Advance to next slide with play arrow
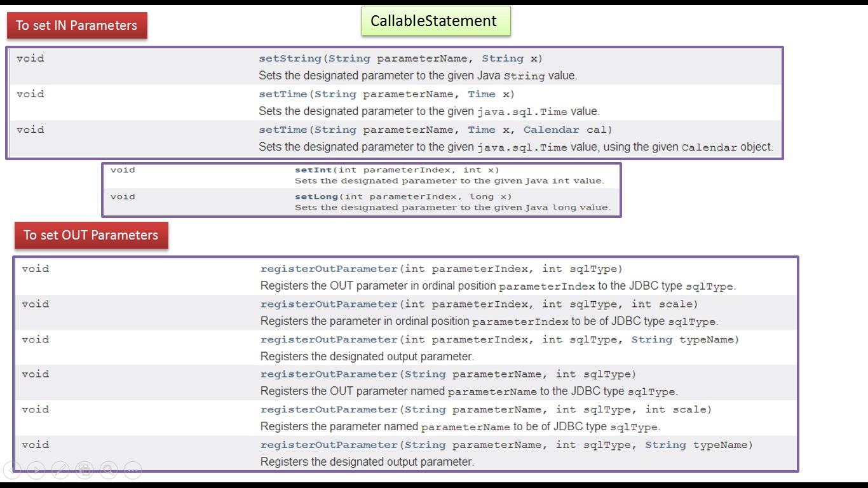Screen dimensions: 868x488 point(36,470)
